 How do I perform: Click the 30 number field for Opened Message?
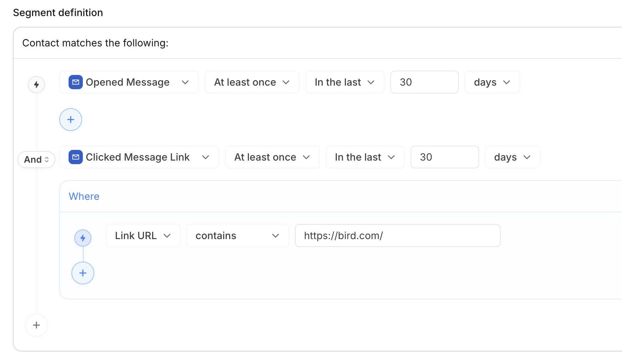pyautogui.click(x=424, y=82)
